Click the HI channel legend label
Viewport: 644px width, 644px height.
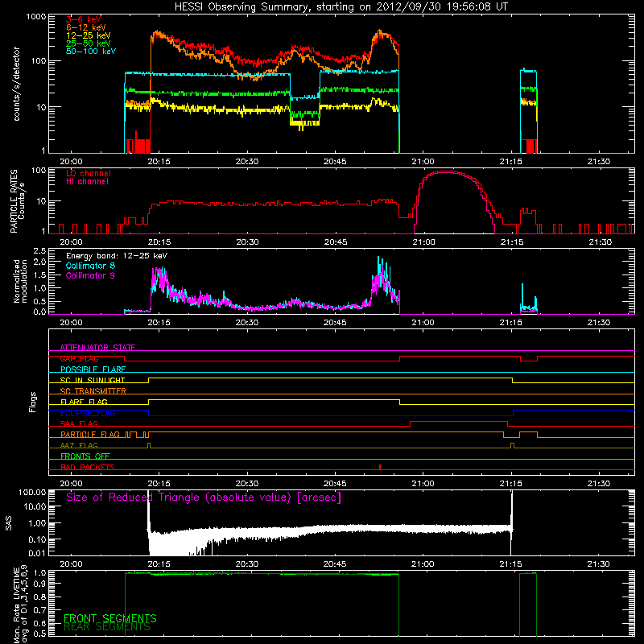tap(87, 182)
